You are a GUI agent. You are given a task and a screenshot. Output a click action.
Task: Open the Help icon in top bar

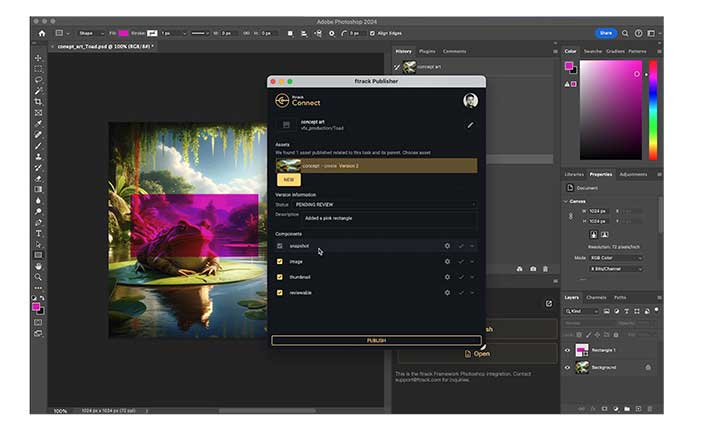[x=638, y=33]
